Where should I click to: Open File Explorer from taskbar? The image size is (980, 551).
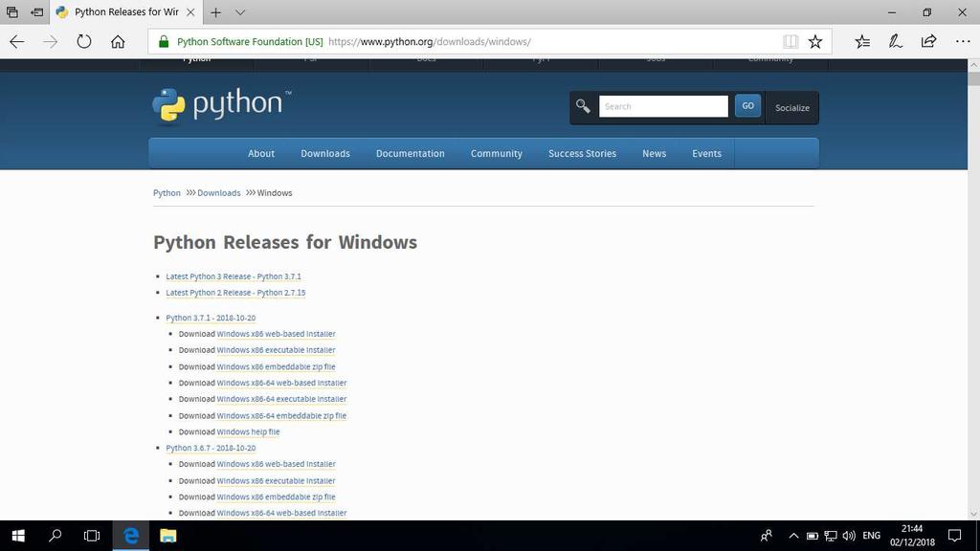click(168, 536)
